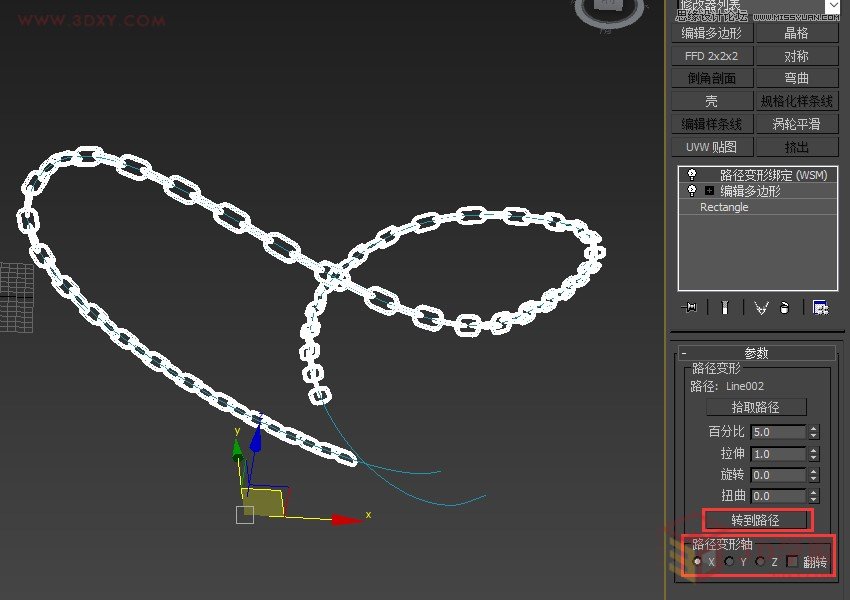Select the Z path deform axis
The height and width of the screenshot is (600, 850).
(x=760, y=562)
